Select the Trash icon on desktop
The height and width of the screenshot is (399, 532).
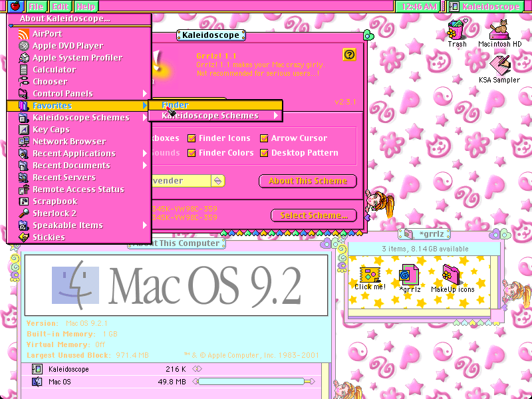point(456,29)
